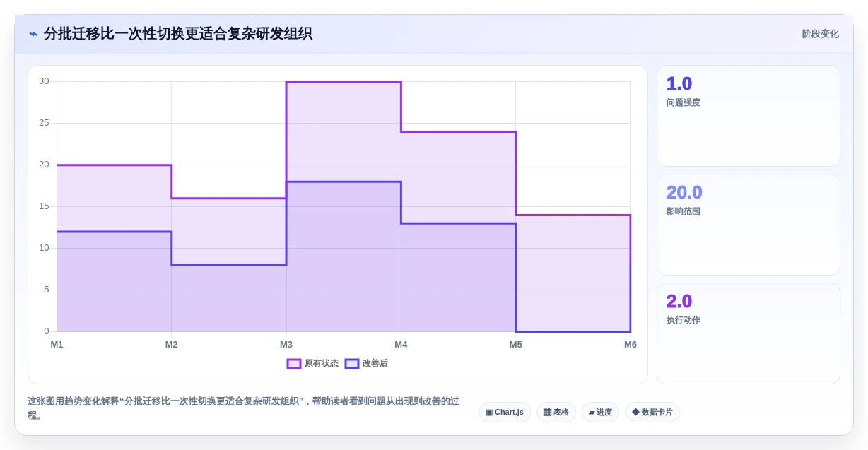Toggle the 原有状态 legend entry
The image size is (868, 450).
312,364
